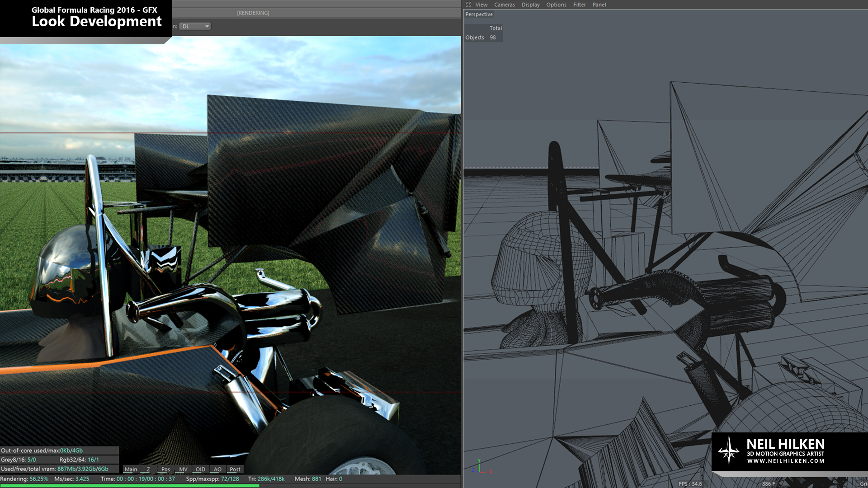Click the render Time elapsed readout
This screenshot has height=488, width=868.
[138, 479]
